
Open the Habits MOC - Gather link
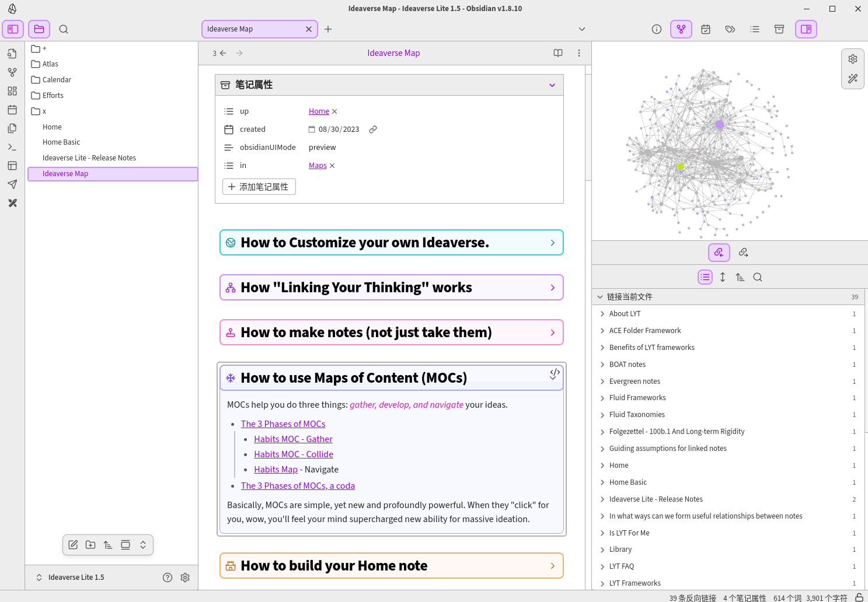click(x=293, y=439)
